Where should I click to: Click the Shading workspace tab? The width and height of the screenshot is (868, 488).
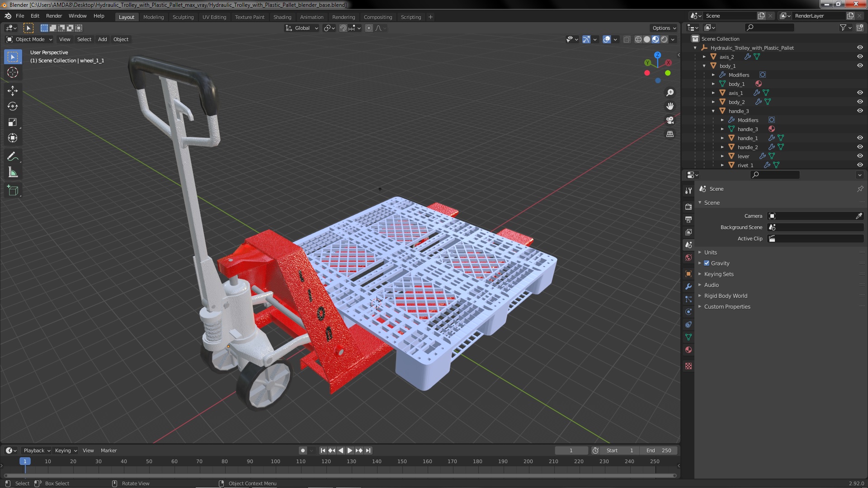tap(282, 16)
